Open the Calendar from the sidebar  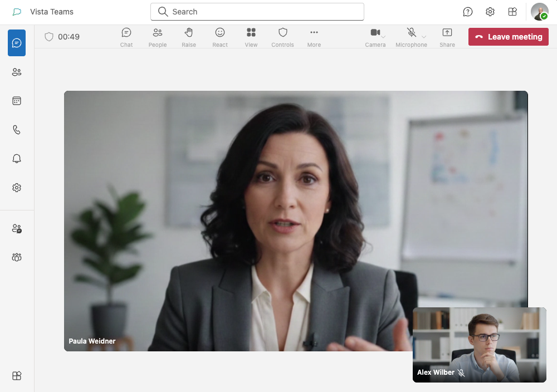tap(17, 101)
